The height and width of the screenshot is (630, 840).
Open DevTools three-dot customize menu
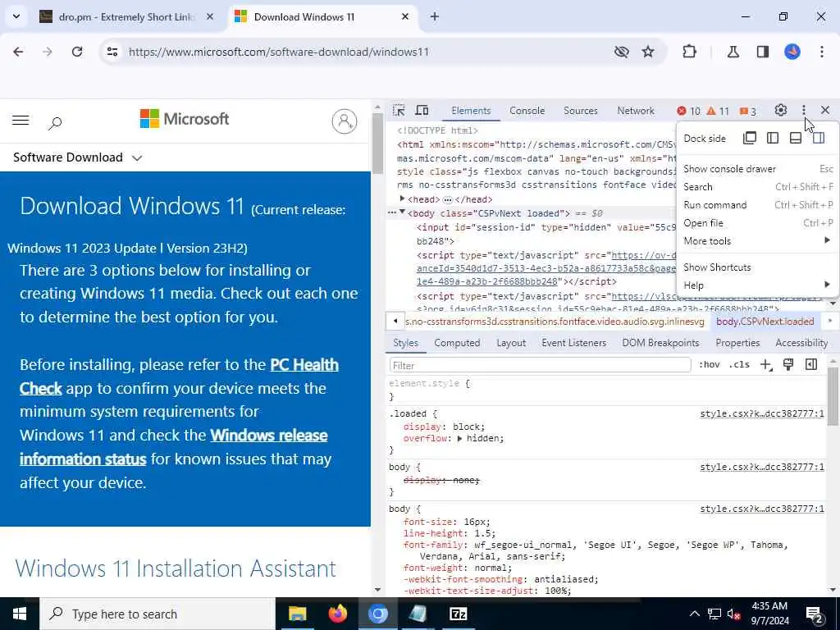pos(804,111)
